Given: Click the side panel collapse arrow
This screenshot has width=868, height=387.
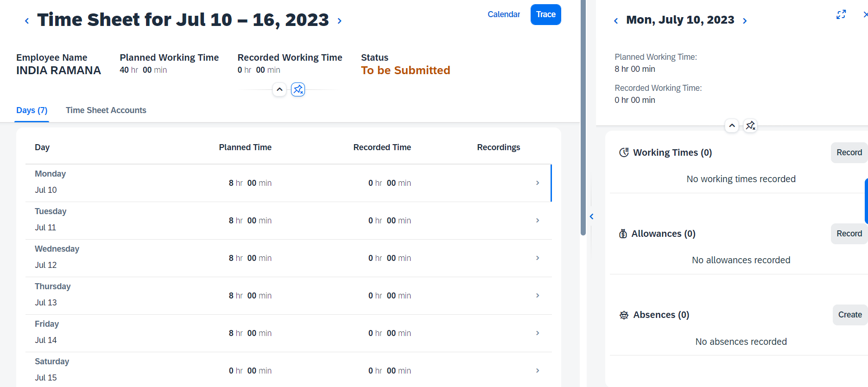Looking at the screenshot, I should [591, 216].
